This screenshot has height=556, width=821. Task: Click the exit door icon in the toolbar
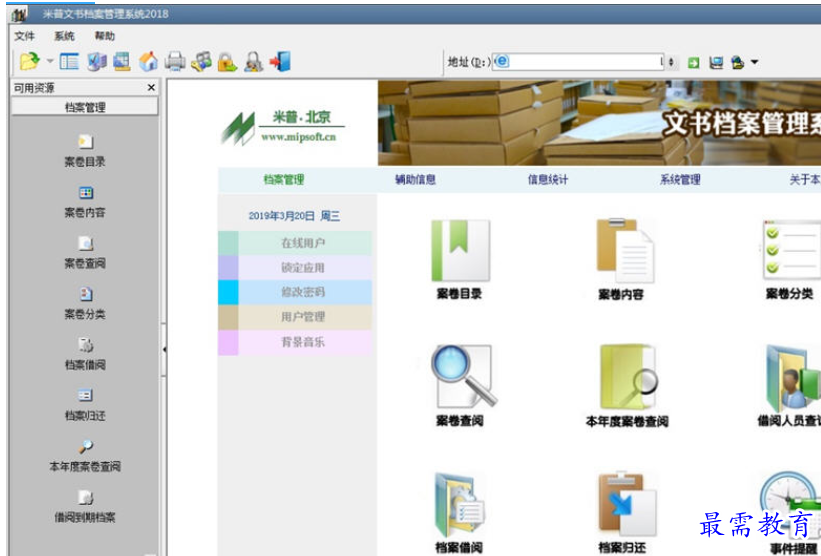click(280, 62)
